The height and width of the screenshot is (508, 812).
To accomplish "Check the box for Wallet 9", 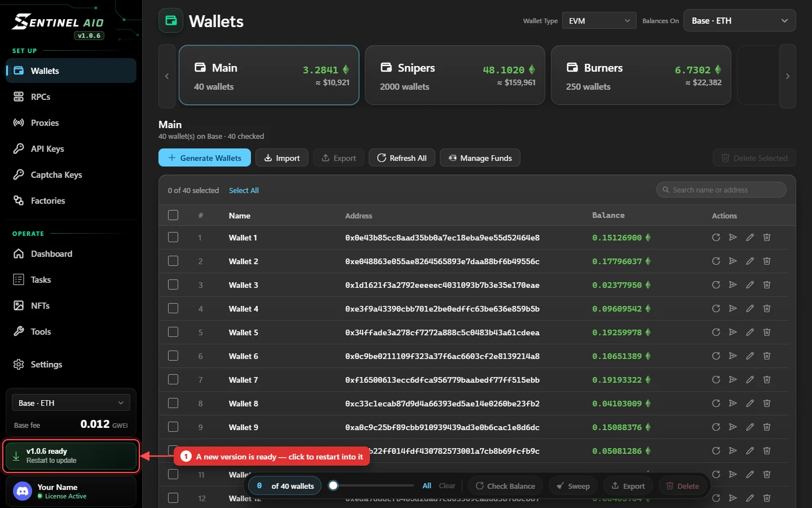I will (x=173, y=427).
